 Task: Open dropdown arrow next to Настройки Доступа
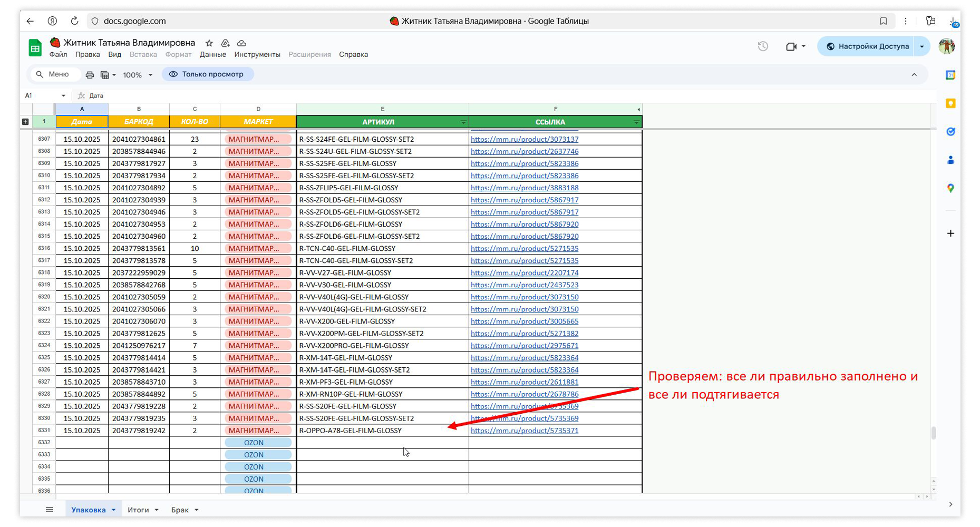click(922, 46)
